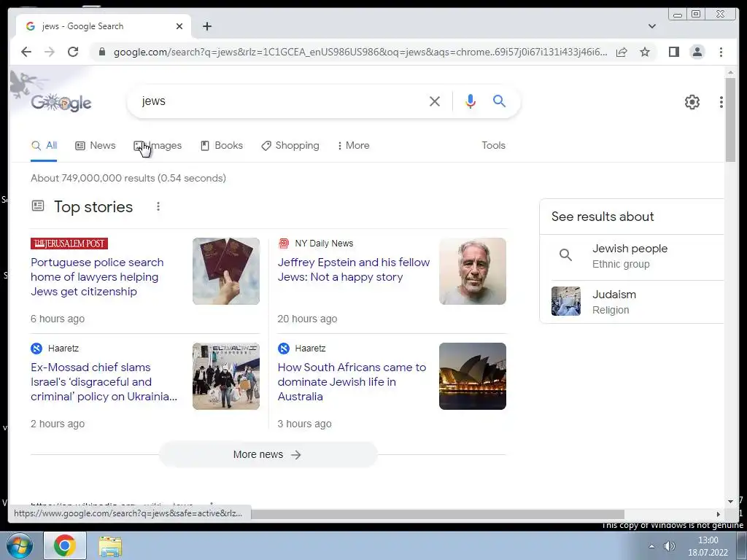
Task: Open Windows Explorer from the taskbar
Action: point(110,545)
